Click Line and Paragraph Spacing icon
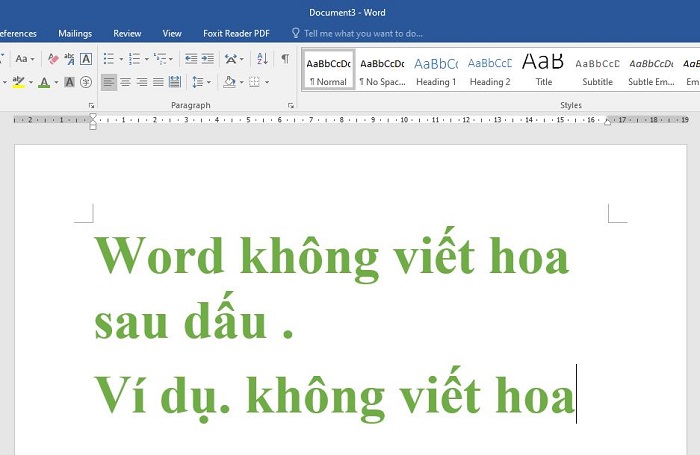Image resolution: width=700 pixels, height=455 pixels. pos(197,82)
